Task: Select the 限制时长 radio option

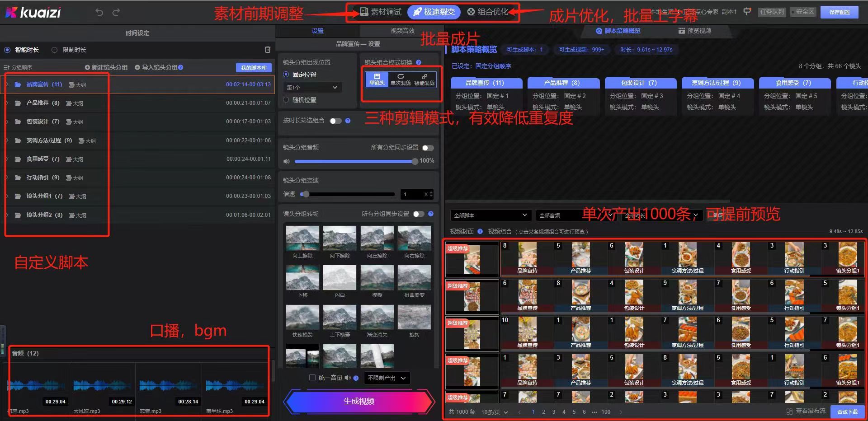Action: coord(55,50)
